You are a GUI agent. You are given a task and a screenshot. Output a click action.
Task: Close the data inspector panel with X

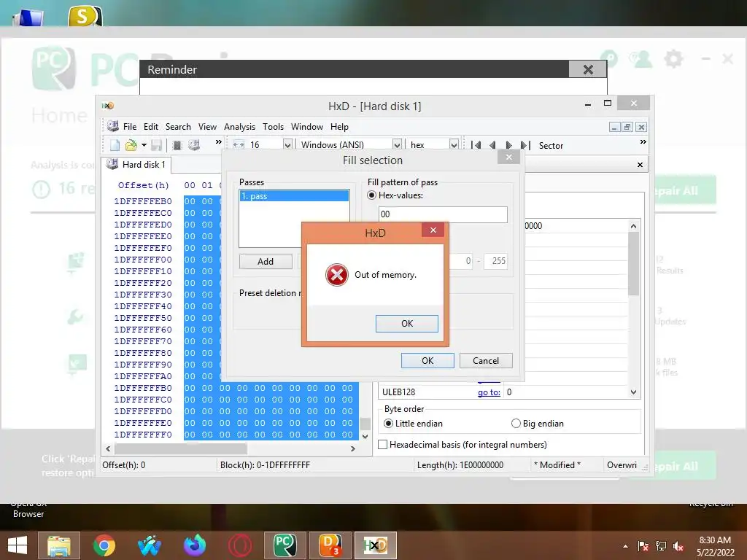coord(640,165)
